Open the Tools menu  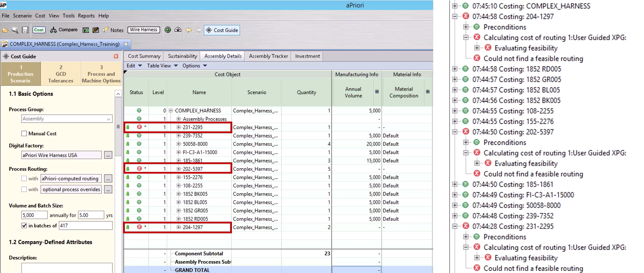point(68,16)
